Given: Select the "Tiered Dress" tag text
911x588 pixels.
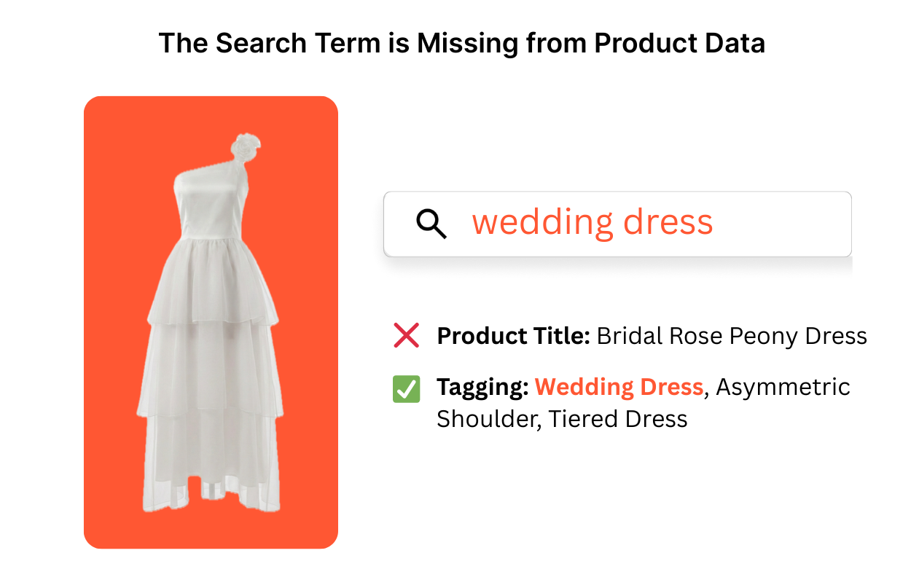Looking at the screenshot, I should (x=618, y=419).
